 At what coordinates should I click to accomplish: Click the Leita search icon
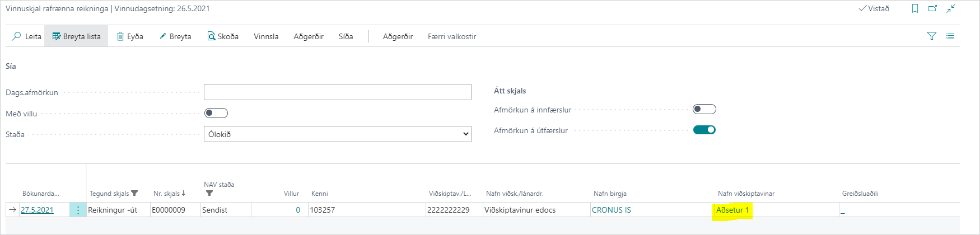[x=17, y=36]
